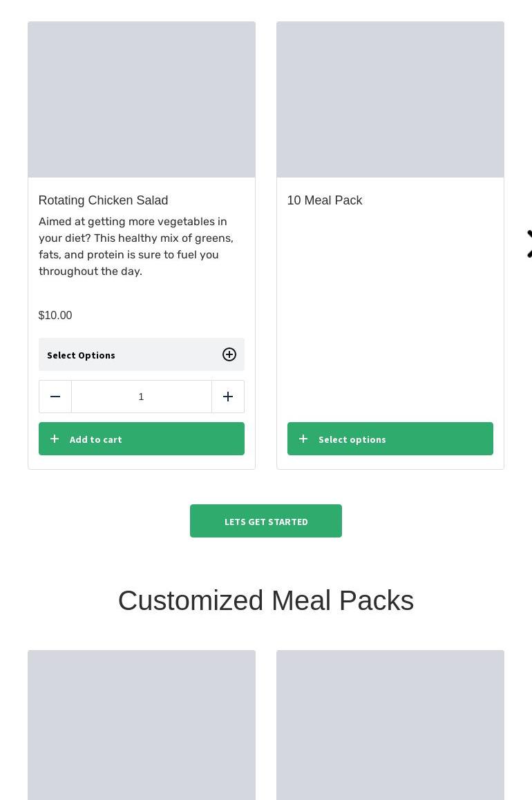This screenshot has height=800, width=532.
Task: Click the circled plus icon beside Select Options
Action: click(229, 354)
